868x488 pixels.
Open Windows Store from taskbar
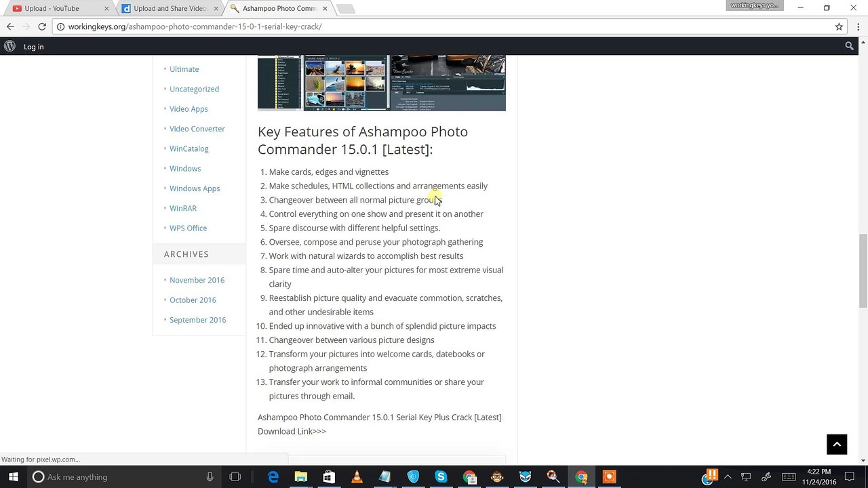point(329,477)
